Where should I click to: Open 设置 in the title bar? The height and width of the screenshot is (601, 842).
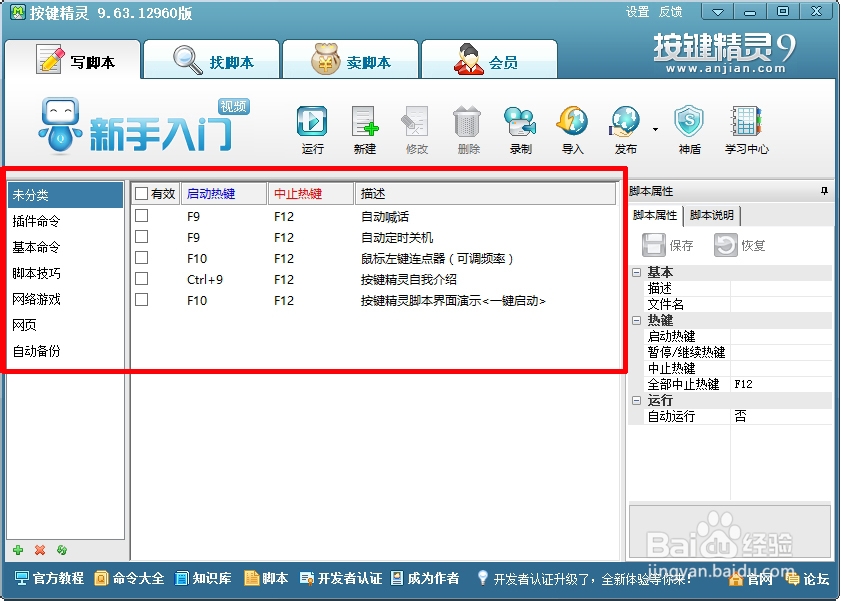click(638, 11)
